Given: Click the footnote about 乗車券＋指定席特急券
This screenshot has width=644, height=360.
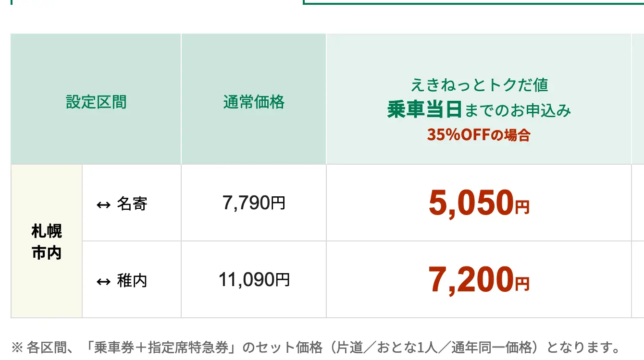Looking at the screenshot, I should tap(315, 347).
